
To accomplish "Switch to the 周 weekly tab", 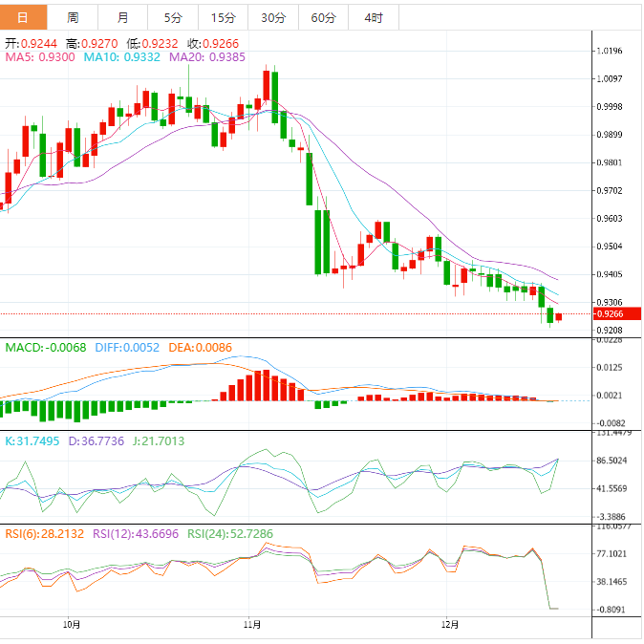I will pos(73,17).
